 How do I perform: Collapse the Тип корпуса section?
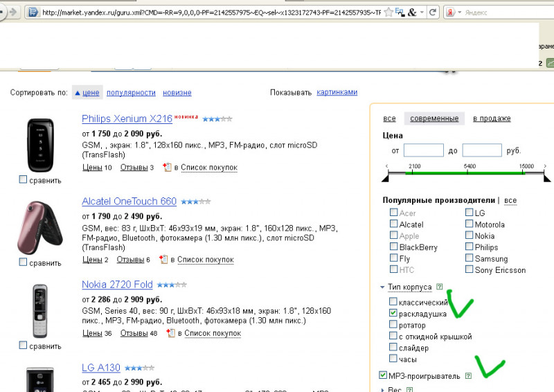pyautogui.click(x=382, y=287)
